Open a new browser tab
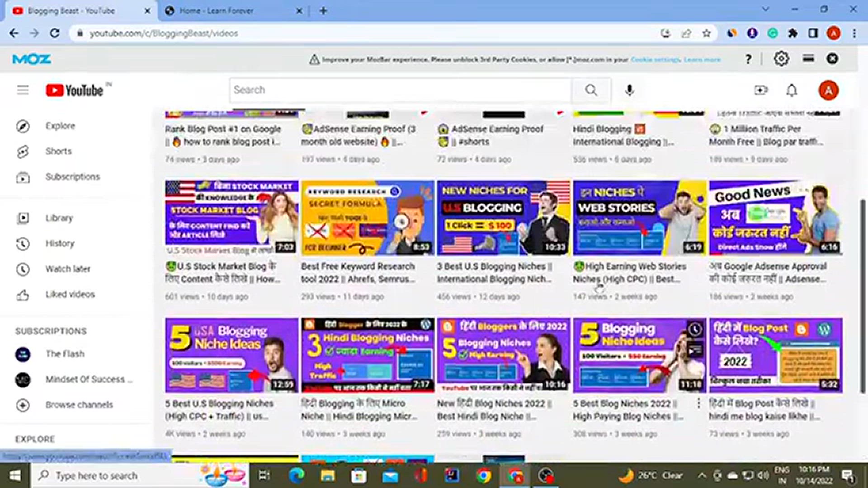The height and width of the screenshot is (488, 868). pyautogui.click(x=323, y=11)
